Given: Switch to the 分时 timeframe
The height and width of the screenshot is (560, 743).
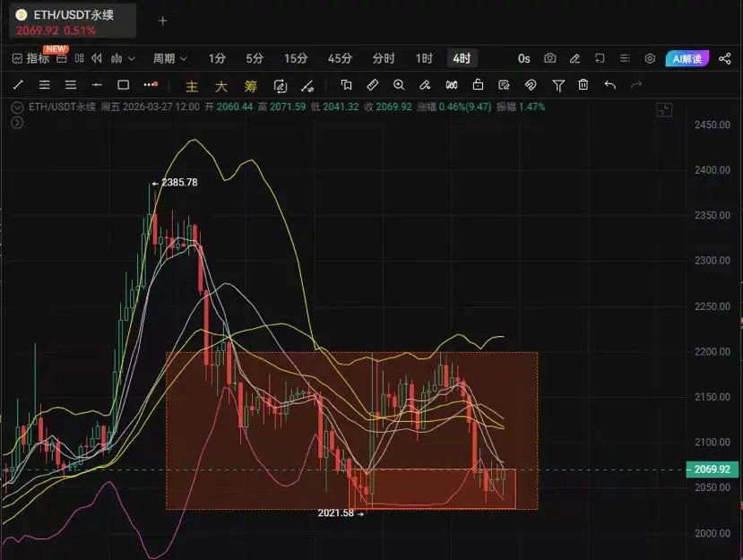Looking at the screenshot, I should [x=384, y=58].
